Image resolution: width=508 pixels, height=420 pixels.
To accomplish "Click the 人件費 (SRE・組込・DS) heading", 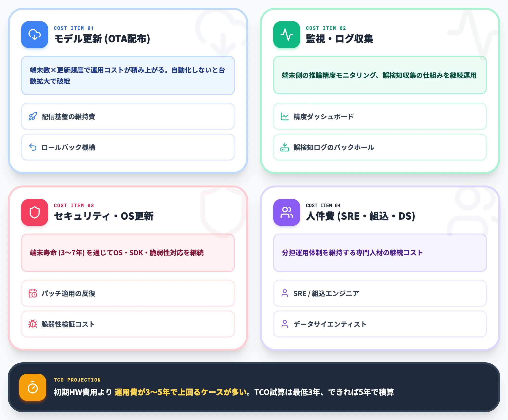I will [361, 216].
